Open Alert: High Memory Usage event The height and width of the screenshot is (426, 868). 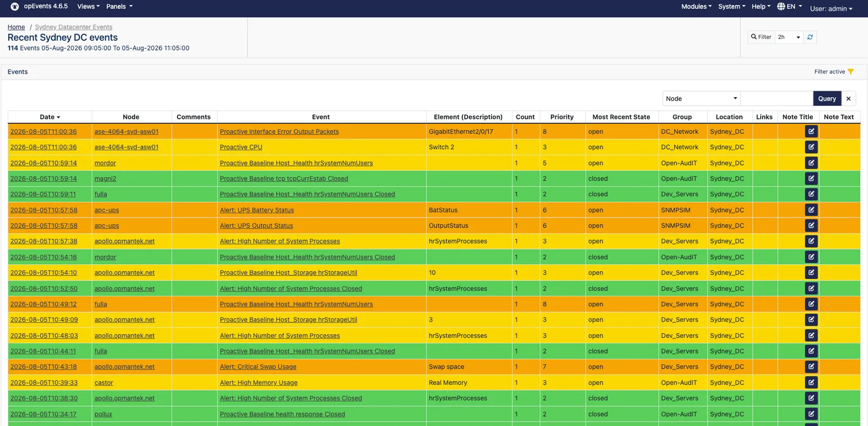pyautogui.click(x=259, y=383)
